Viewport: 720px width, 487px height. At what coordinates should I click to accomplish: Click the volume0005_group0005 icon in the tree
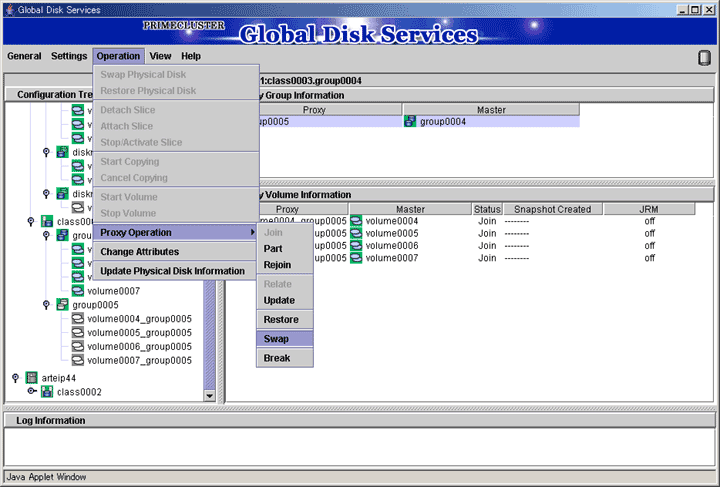pyautogui.click(x=78, y=332)
